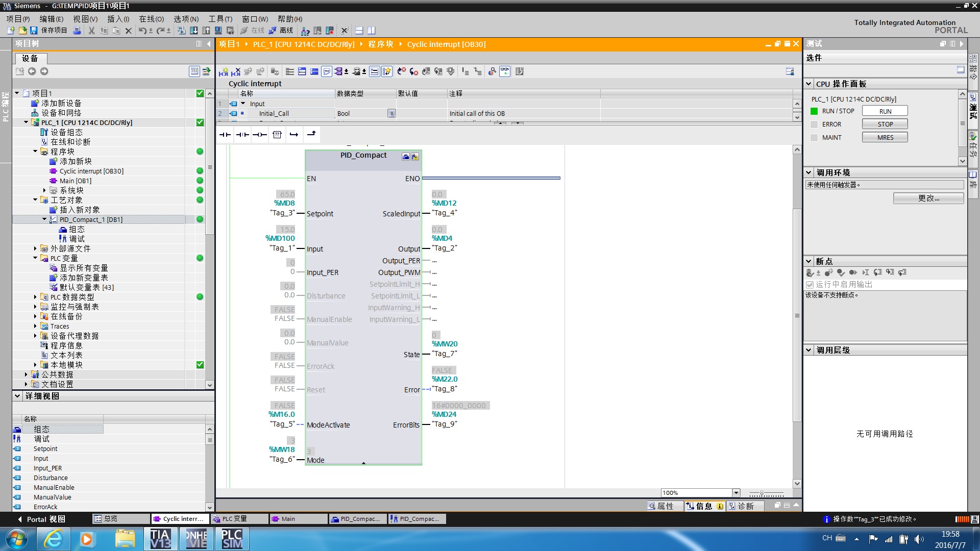Collapse the PLC 变量 tree node
The width and height of the screenshot is (980, 551).
(x=35, y=258)
